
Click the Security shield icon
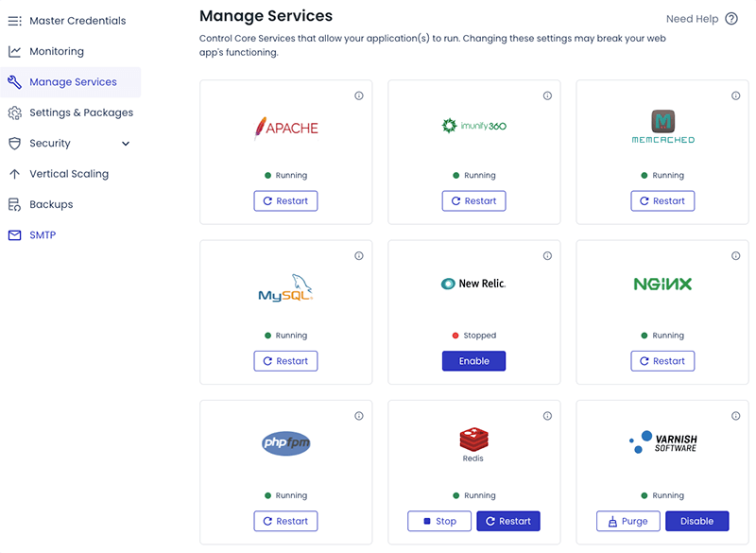coord(14,143)
